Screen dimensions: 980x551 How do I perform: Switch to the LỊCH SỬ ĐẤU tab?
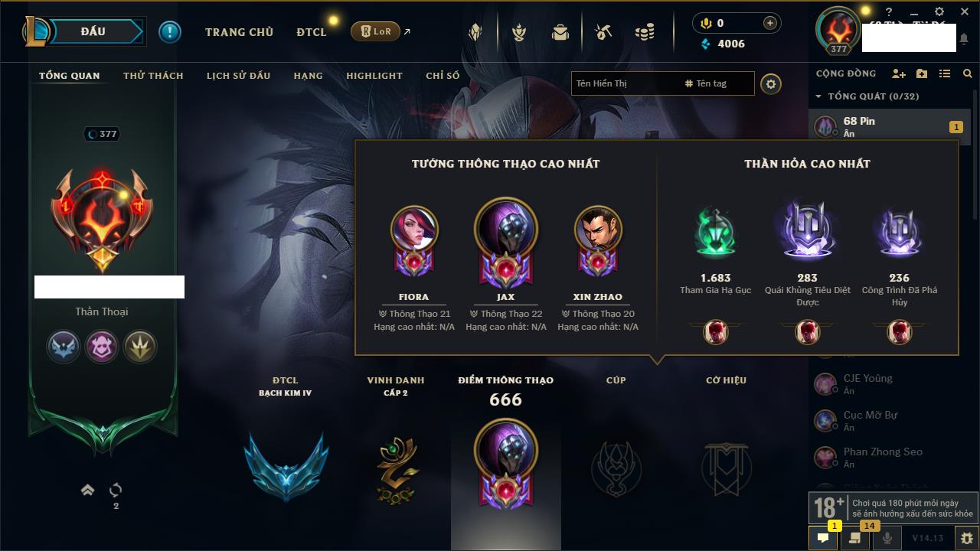coord(239,76)
